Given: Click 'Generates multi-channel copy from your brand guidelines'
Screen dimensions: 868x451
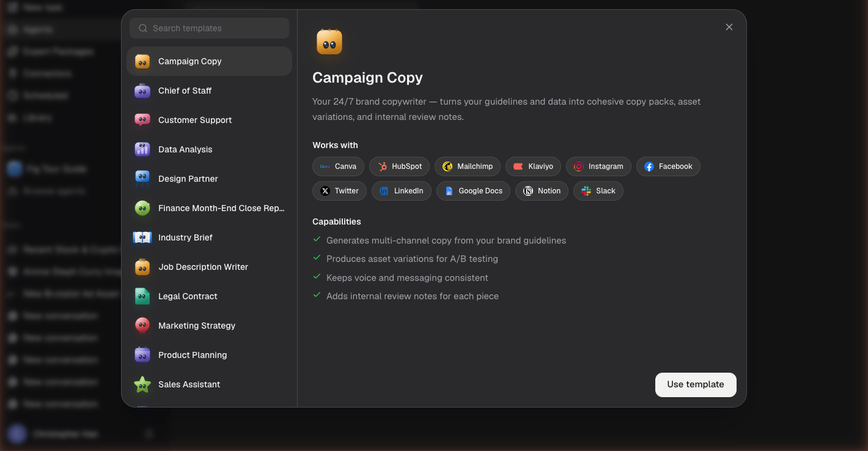Looking at the screenshot, I should [x=446, y=240].
